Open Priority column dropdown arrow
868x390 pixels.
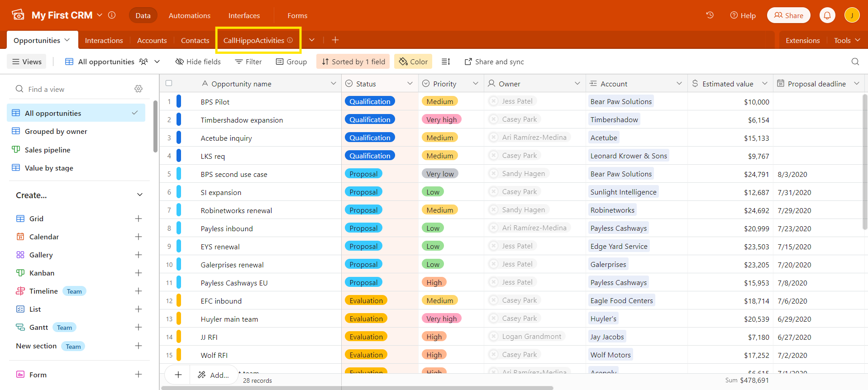click(476, 83)
